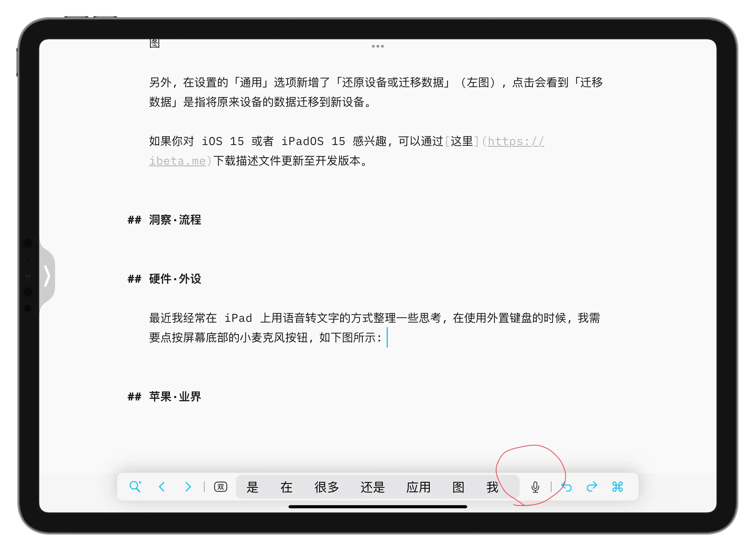The width and height of the screenshot is (756, 552).
Task: Place cursor in heading 硬件·外设
Action: [x=175, y=279]
